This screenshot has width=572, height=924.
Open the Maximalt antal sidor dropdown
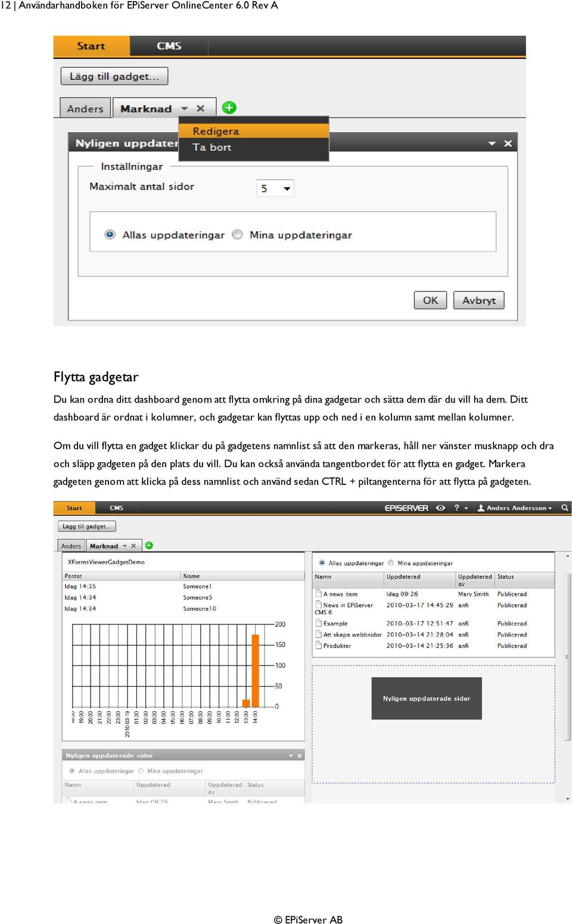275,188
